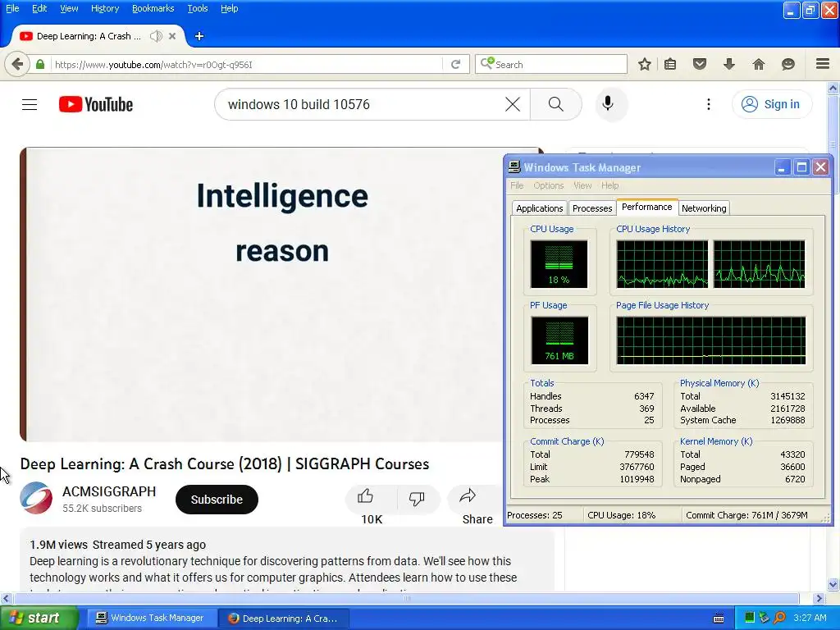Open a new tab with plus button
Screen dimensions: 840x630
[x=199, y=36]
